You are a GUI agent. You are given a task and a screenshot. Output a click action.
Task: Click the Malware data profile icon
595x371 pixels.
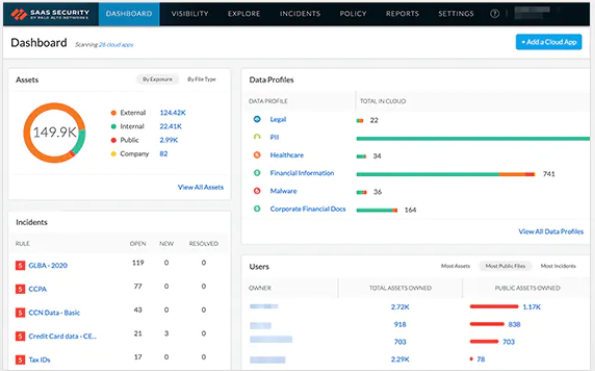point(257,191)
